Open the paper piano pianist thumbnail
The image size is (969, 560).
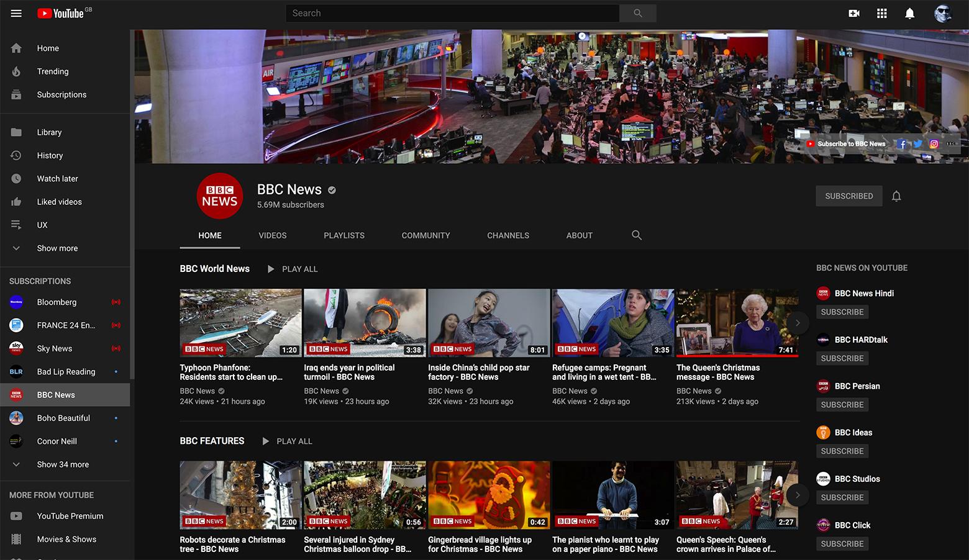pyautogui.click(x=614, y=495)
